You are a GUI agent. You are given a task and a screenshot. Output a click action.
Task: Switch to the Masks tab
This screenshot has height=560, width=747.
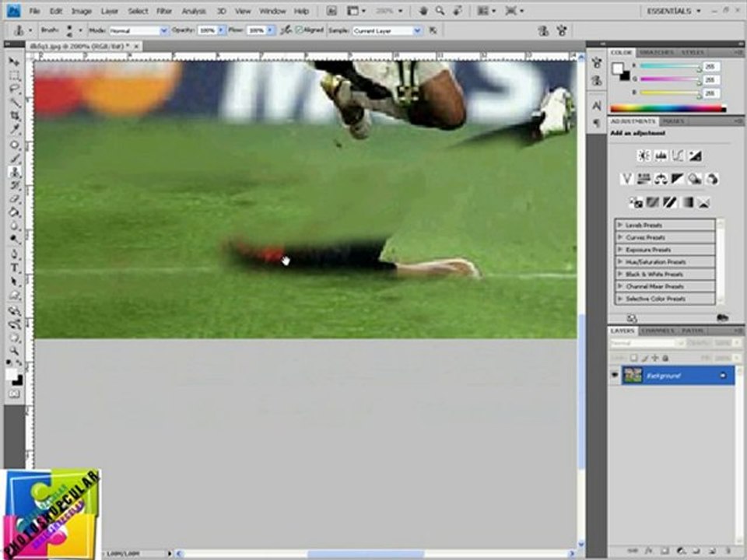[x=674, y=121]
